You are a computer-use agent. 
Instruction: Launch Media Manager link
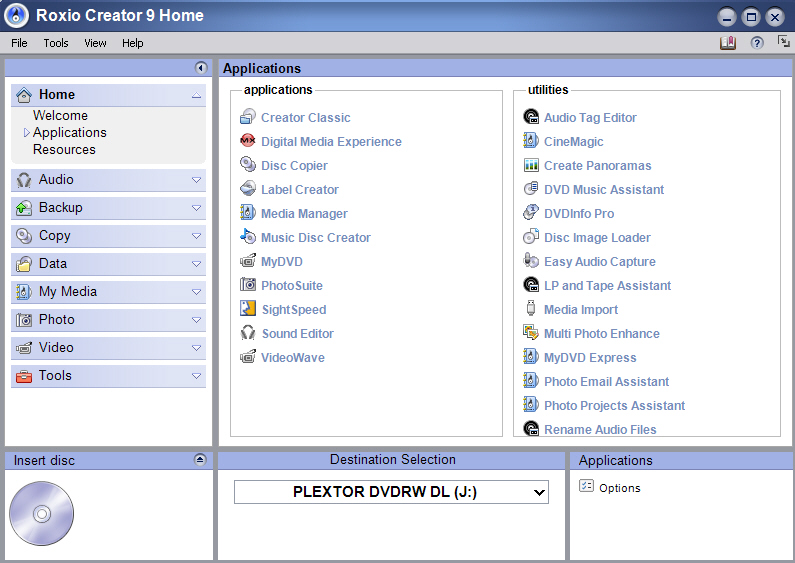tap(304, 214)
